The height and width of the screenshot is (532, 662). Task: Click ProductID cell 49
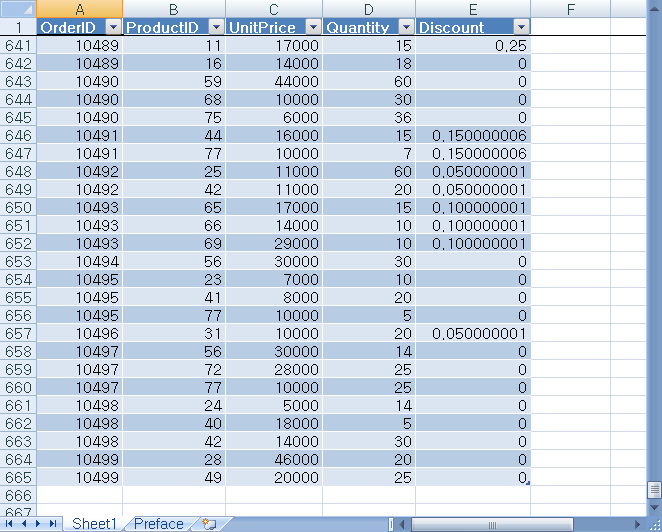(x=174, y=478)
